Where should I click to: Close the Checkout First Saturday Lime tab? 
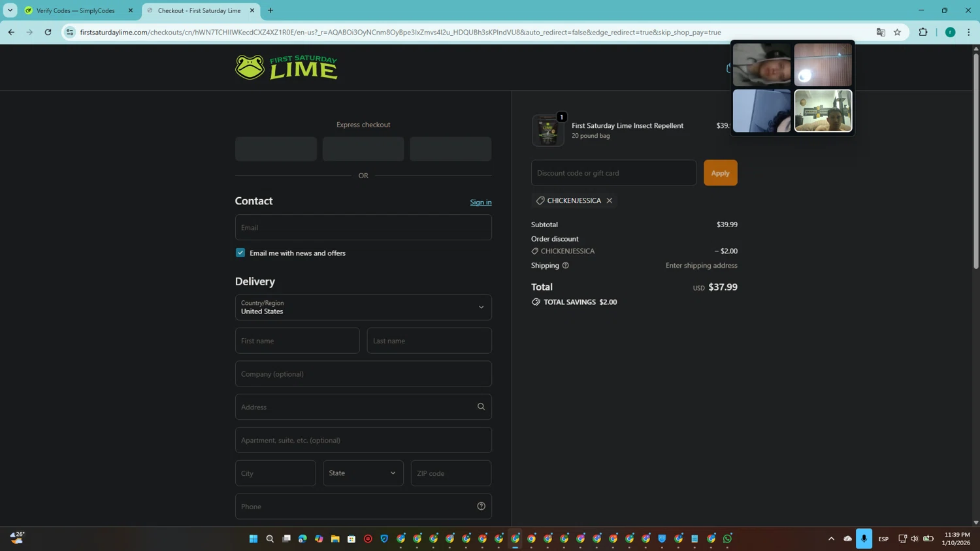[x=252, y=10]
